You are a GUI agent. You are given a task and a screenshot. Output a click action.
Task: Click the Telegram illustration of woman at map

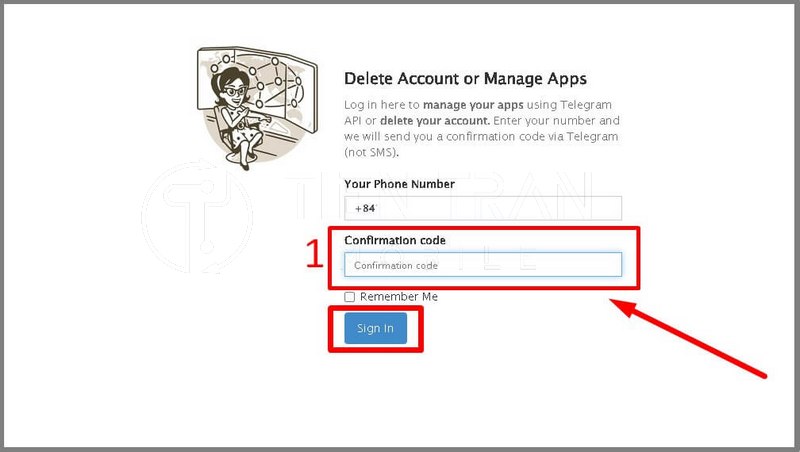pos(257,108)
